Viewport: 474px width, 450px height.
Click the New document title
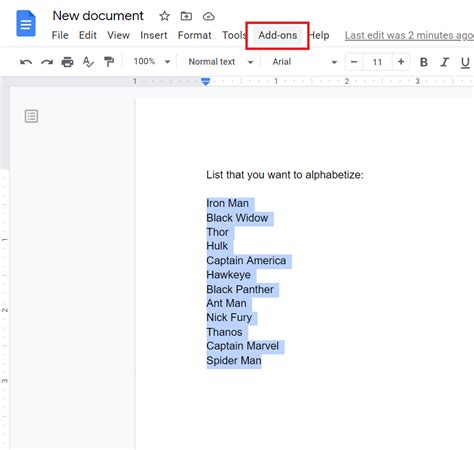[98, 16]
